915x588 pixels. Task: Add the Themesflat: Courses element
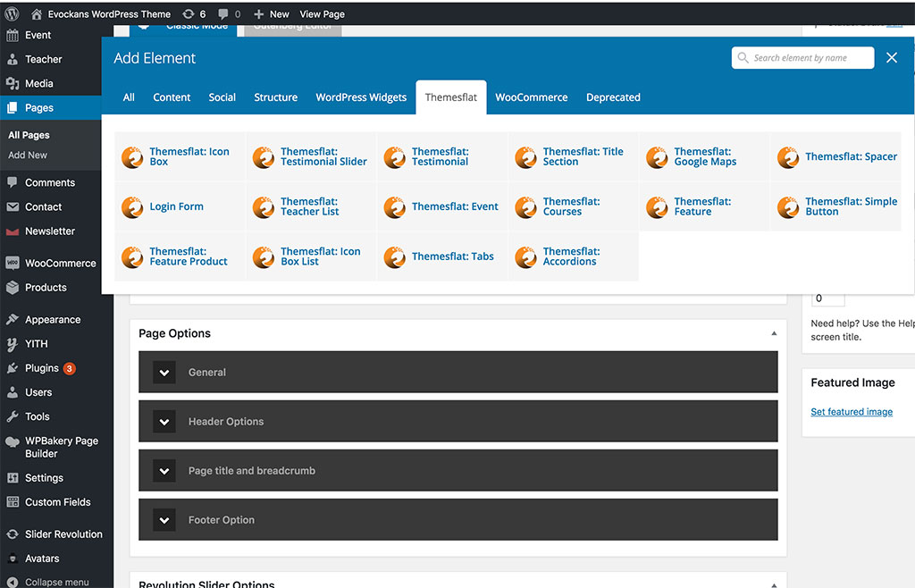click(x=574, y=206)
